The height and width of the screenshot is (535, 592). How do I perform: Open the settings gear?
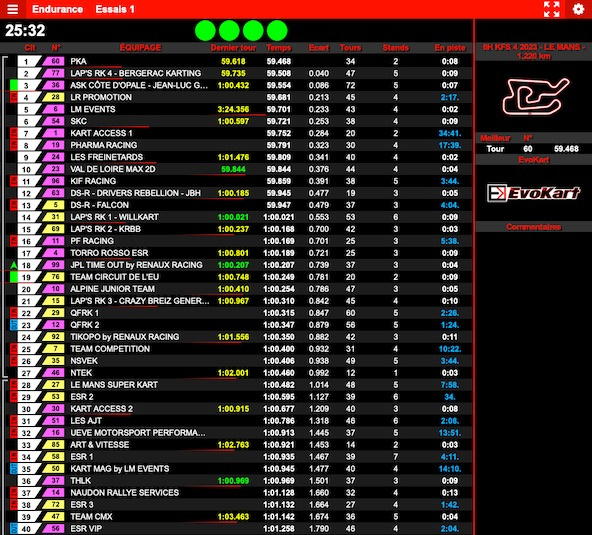(x=578, y=9)
